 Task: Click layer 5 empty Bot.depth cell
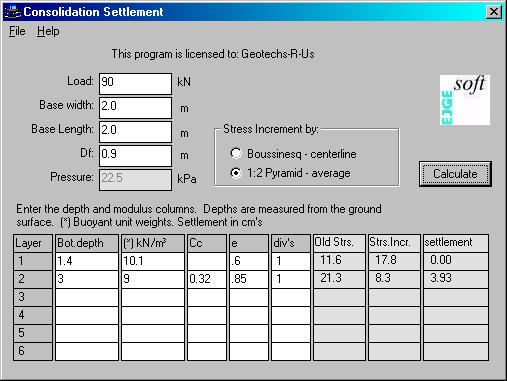pos(87,333)
